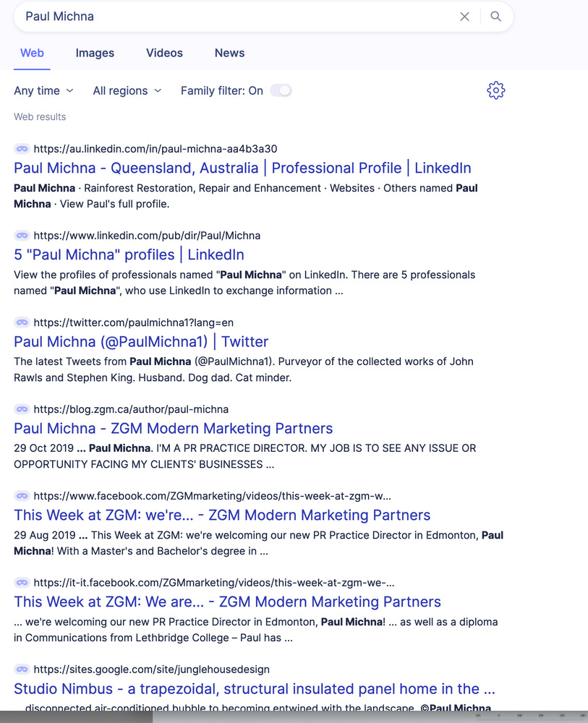Open search settings gear icon

(495, 90)
